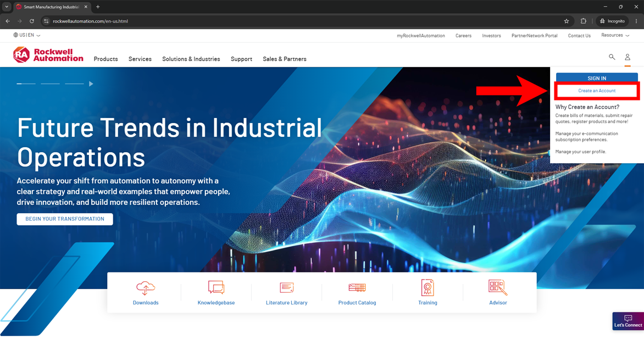
Task: Open the Careers link
Action: 463,36
